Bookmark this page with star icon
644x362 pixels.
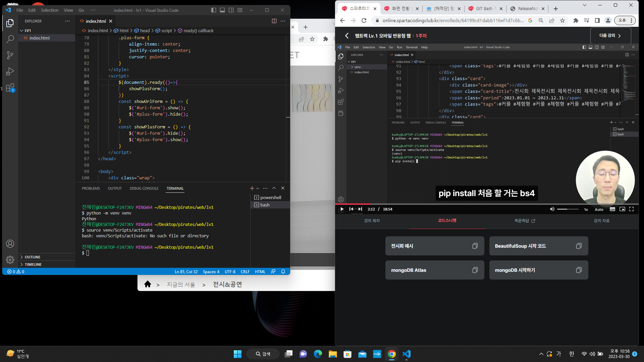point(562,20)
